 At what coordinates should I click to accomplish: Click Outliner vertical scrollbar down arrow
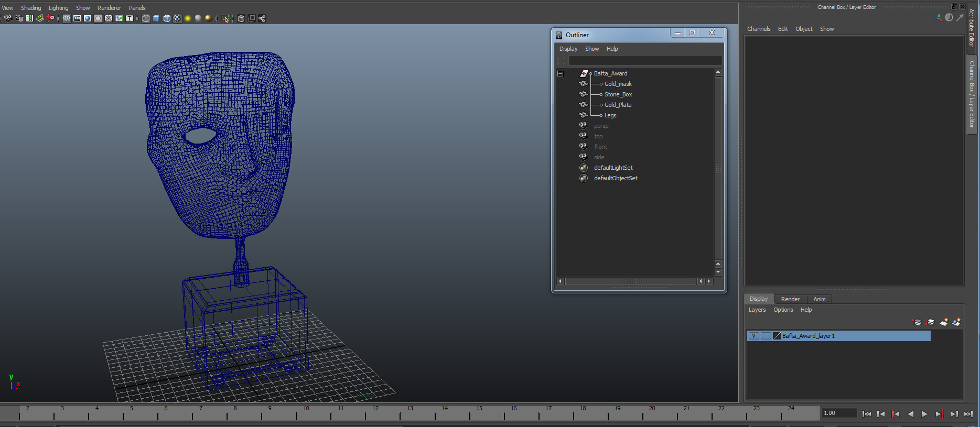pos(718,272)
